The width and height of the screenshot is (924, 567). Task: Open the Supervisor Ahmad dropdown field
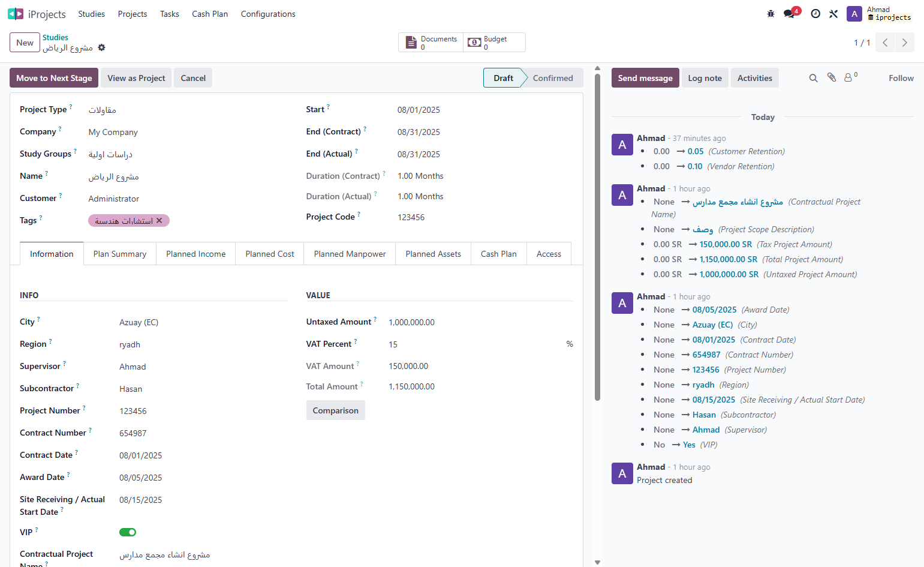203,367
